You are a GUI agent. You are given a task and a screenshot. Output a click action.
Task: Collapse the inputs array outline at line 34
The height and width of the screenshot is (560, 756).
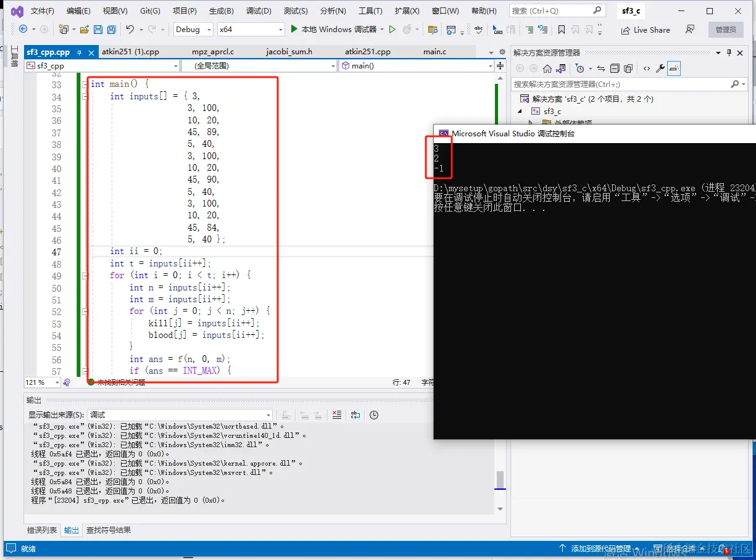click(85, 96)
